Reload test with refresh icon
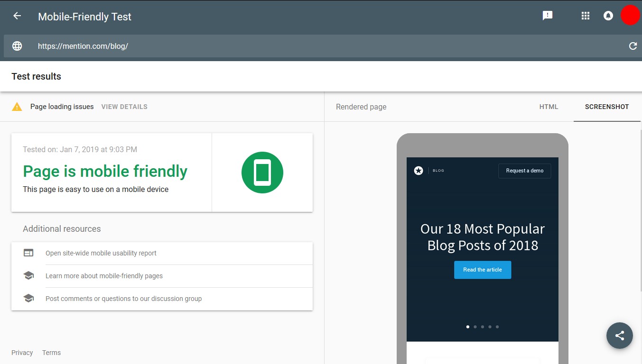This screenshot has height=364, width=642. pyautogui.click(x=633, y=46)
